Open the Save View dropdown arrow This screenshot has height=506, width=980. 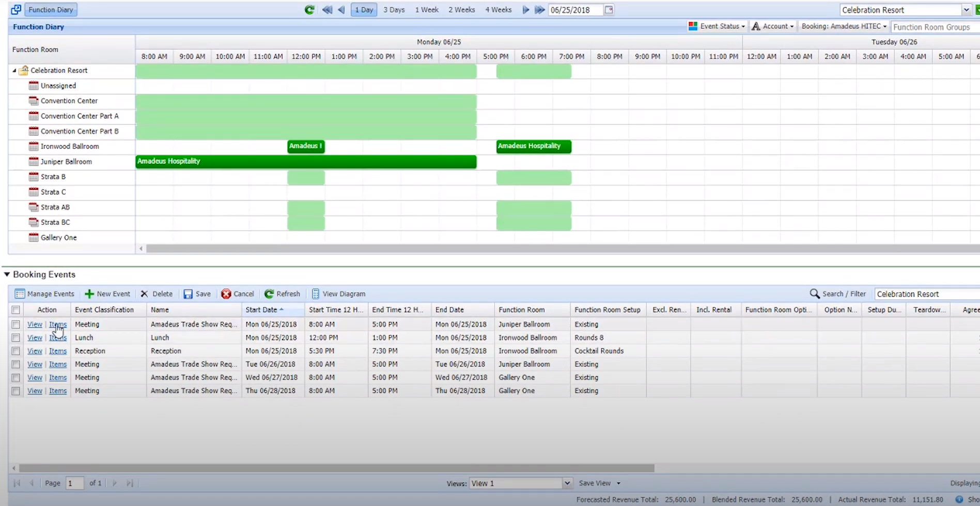pyautogui.click(x=618, y=483)
